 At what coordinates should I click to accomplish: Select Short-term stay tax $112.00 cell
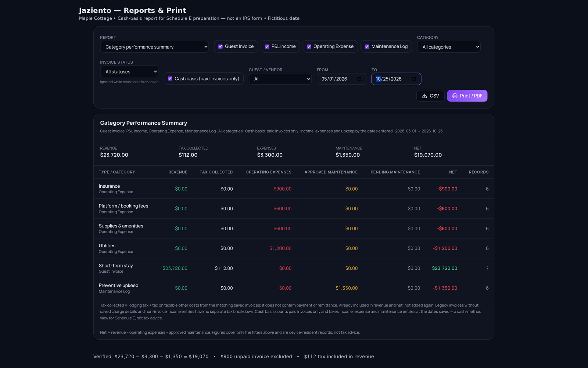[224, 268]
